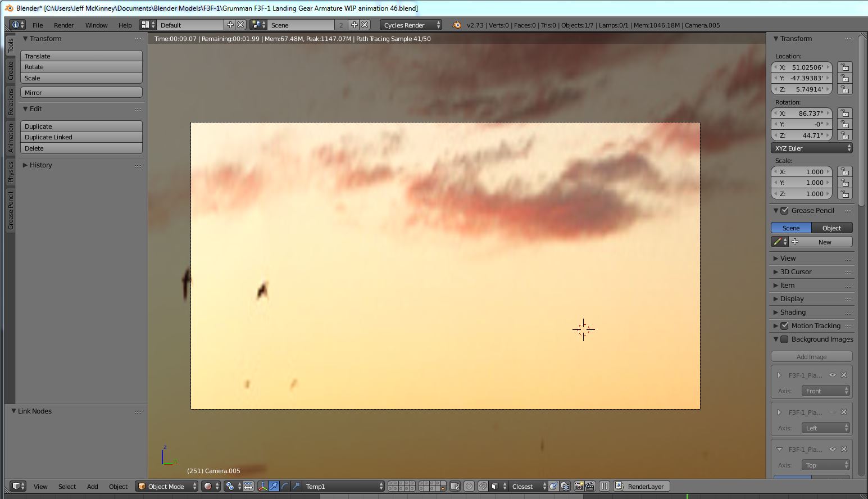The image size is (868, 499).
Task: Switch to the Animation tab
Action: 10,138
